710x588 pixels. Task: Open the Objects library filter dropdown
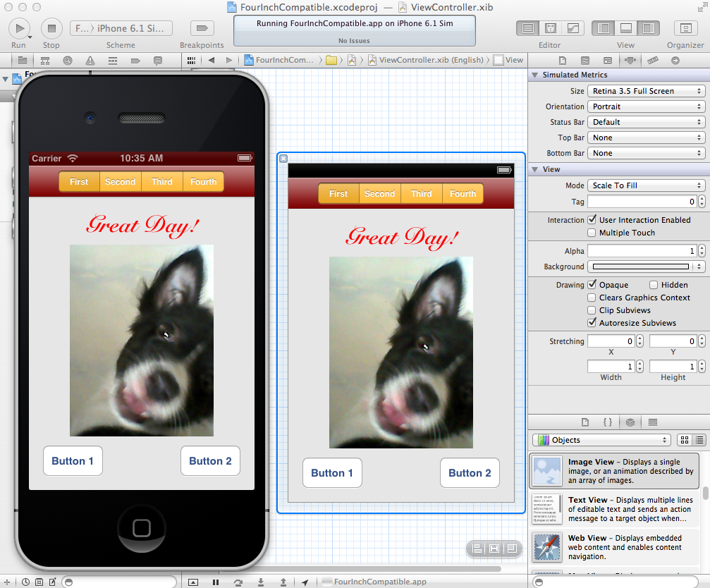[601, 439]
